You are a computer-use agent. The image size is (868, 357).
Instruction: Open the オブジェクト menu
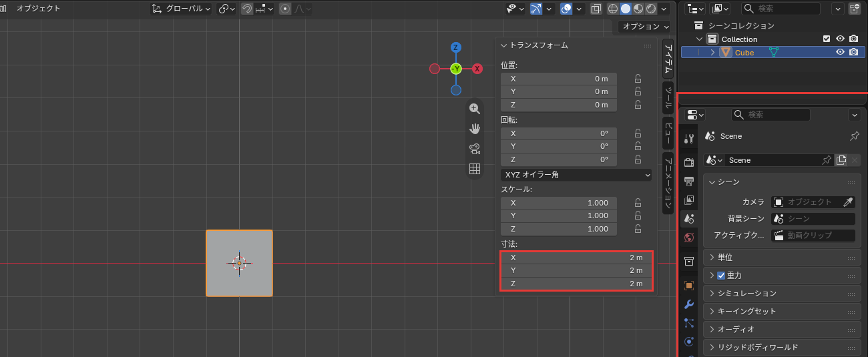(x=38, y=9)
